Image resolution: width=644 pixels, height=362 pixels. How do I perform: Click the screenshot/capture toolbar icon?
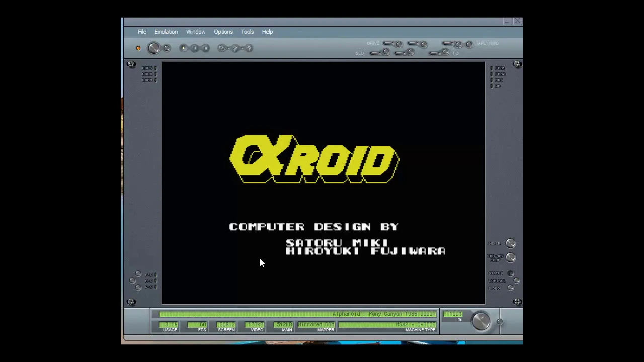coord(222,48)
